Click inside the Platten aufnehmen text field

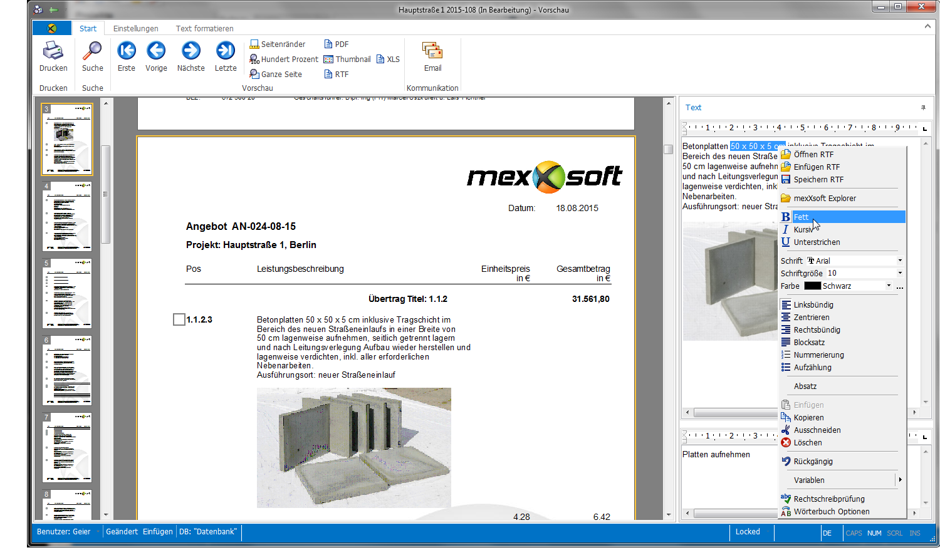[x=729, y=477]
